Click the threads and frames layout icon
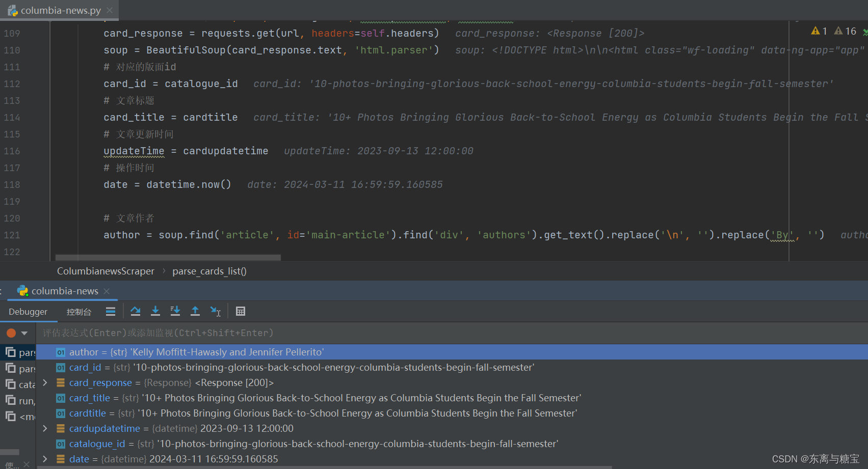The width and height of the screenshot is (868, 469). click(x=111, y=311)
